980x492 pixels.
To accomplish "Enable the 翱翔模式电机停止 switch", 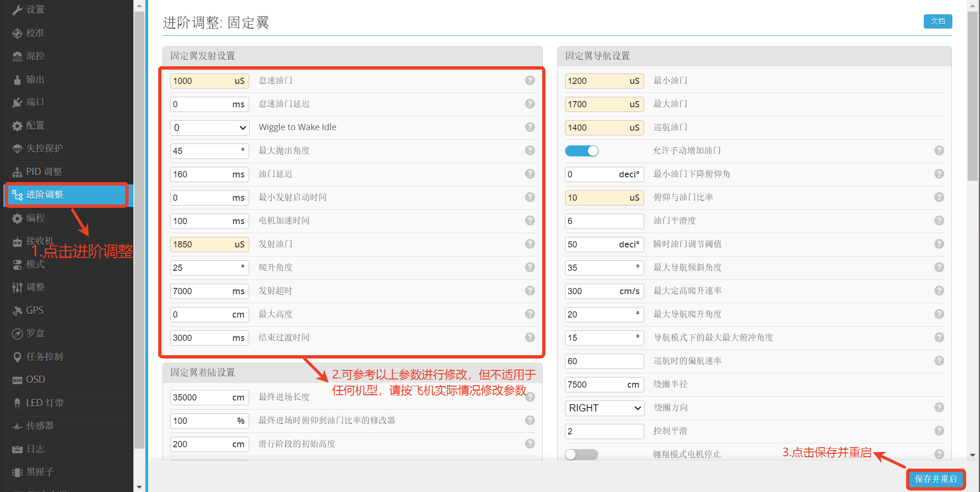I will pos(582,454).
